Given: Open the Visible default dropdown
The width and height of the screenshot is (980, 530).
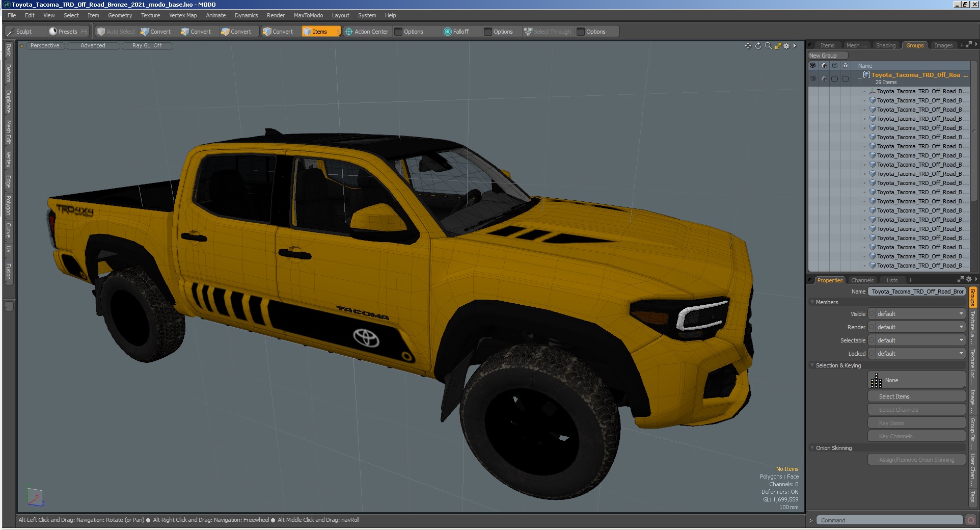Looking at the screenshot, I should pyautogui.click(x=920, y=314).
